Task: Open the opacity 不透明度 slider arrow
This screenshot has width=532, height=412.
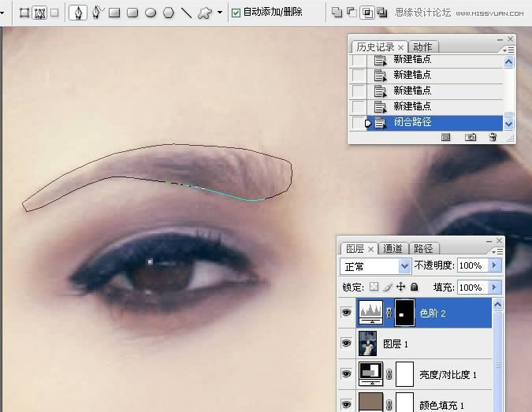Action: point(494,266)
